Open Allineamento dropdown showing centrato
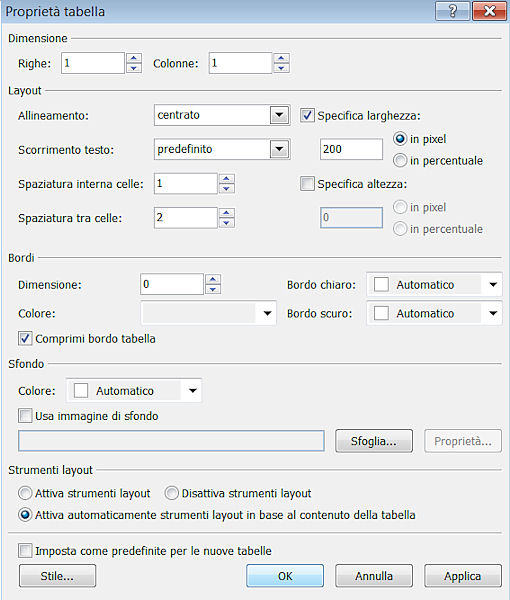This screenshot has width=510, height=600. point(222,115)
